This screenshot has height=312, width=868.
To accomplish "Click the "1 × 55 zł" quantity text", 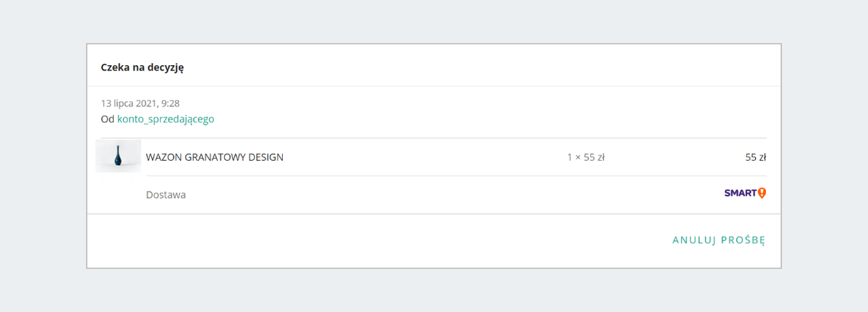I will pos(585,157).
